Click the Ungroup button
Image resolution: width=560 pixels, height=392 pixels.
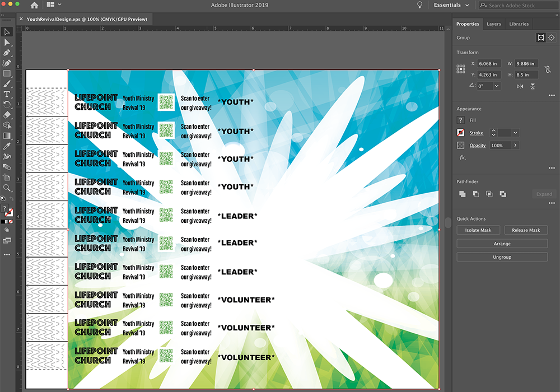click(x=502, y=257)
